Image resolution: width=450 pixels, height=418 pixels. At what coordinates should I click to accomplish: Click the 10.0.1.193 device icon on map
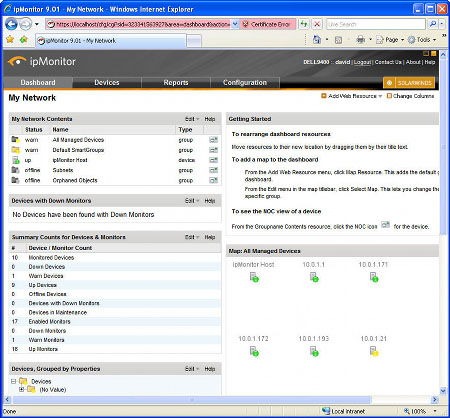click(x=314, y=351)
